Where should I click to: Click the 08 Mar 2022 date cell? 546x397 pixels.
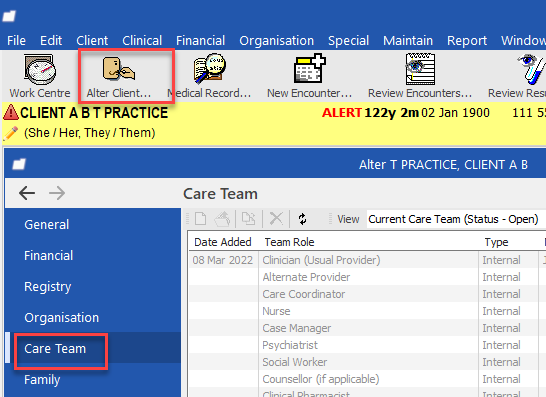tap(223, 260)
